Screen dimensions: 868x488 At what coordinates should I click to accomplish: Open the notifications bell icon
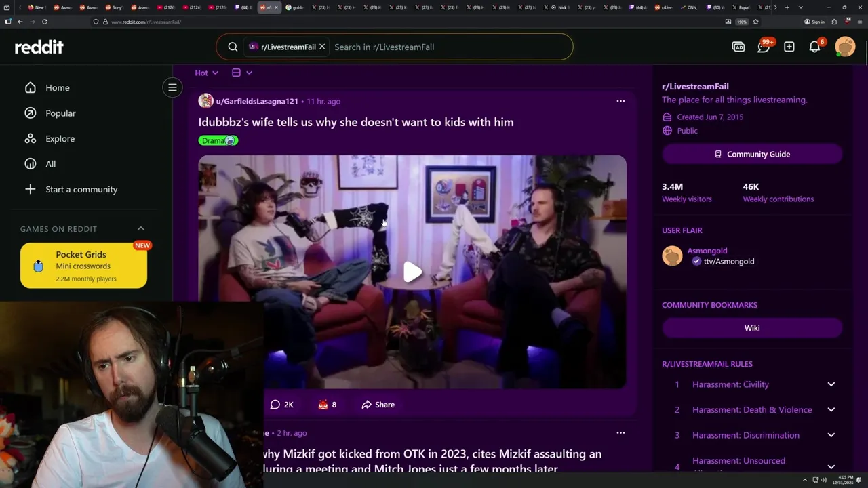[x=815, y=46]
